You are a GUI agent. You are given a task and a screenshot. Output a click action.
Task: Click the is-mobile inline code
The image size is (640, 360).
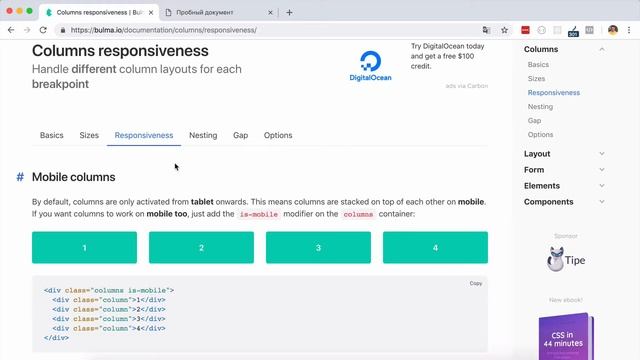tap(259, 214)
